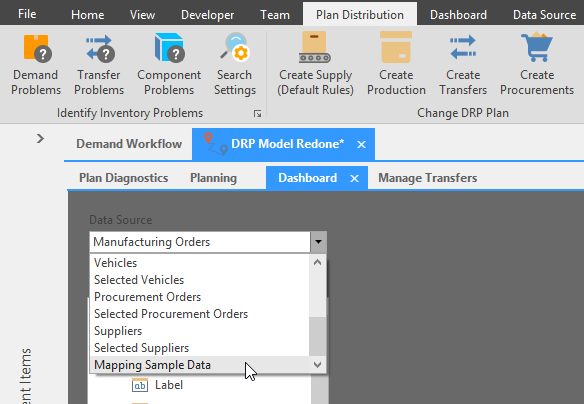Open Transfer Problems tool
Screen dimensions: 584x404
click(x=99, y=65)
